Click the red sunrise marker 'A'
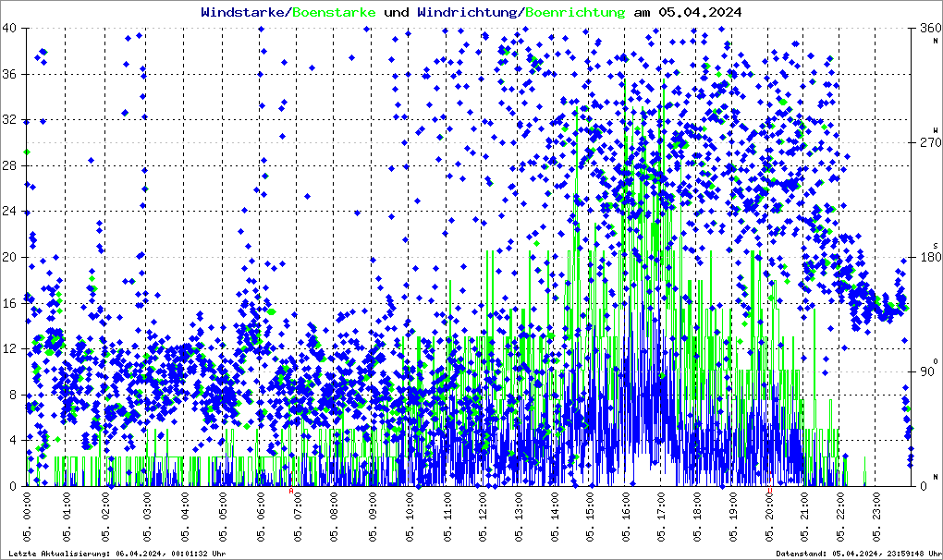This screenshot has height=560, width=943. 291,491
